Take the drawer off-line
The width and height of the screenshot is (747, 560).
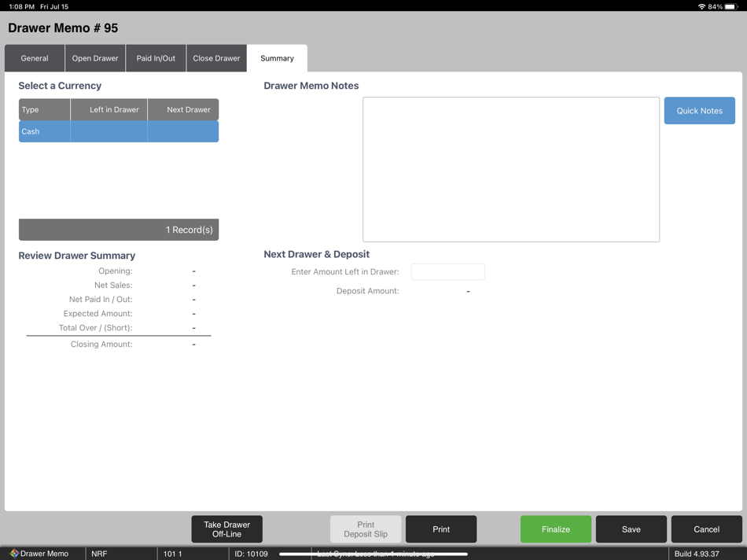(226, 529)
